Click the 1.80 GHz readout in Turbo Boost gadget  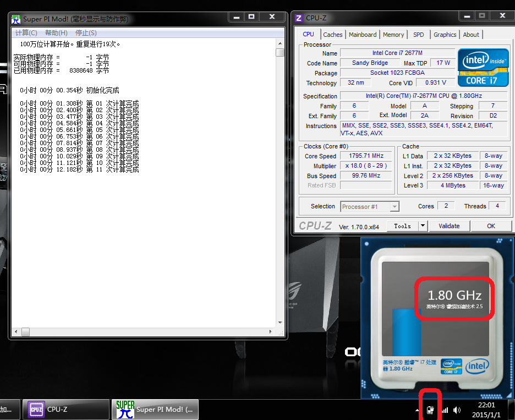454,295
